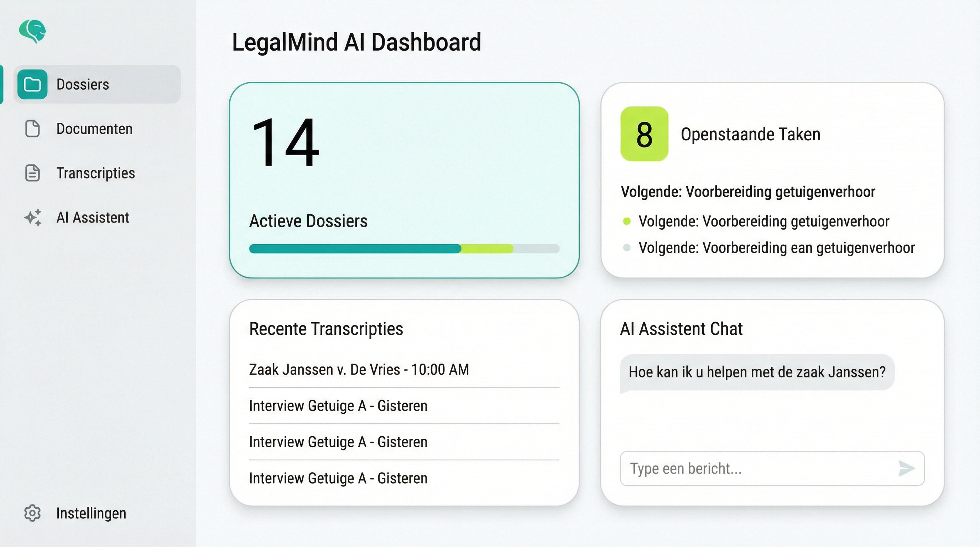This screenshot has height=547, width=980.
Task: Click the Instellingen gear icon
Action: [x=33, y=513]
